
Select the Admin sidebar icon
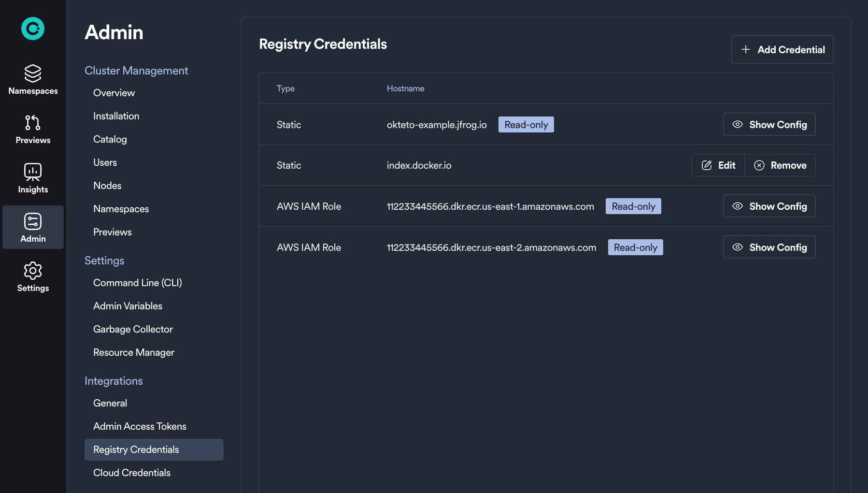(x=32, y=221)
